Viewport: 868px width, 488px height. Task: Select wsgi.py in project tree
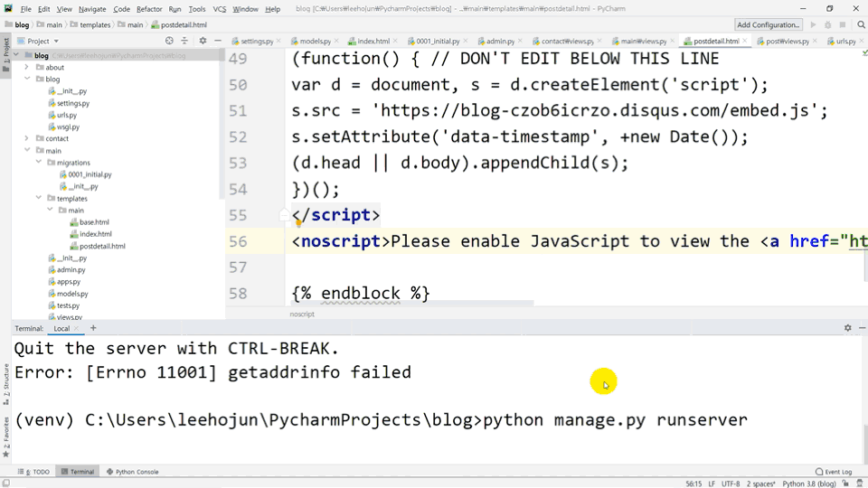point(68,127)
